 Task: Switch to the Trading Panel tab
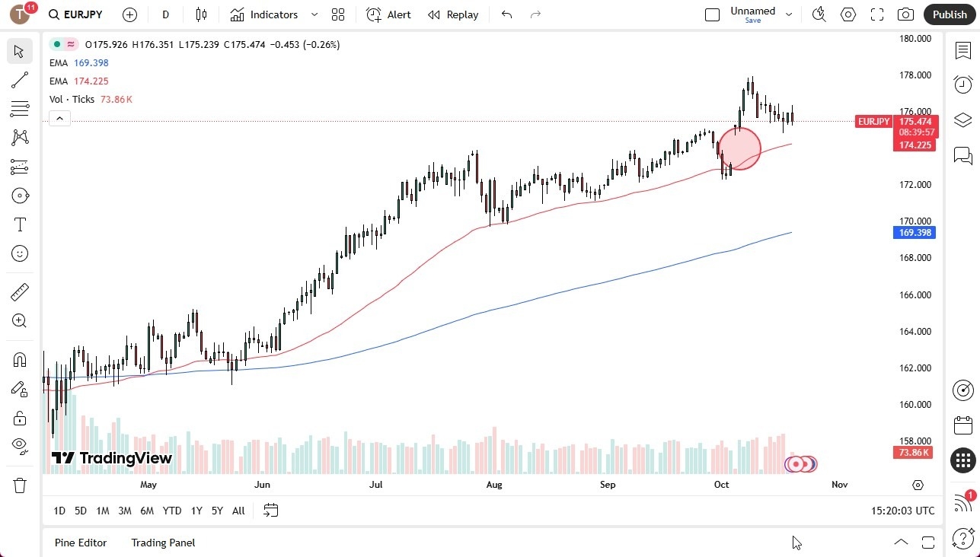tap(162, 543)
